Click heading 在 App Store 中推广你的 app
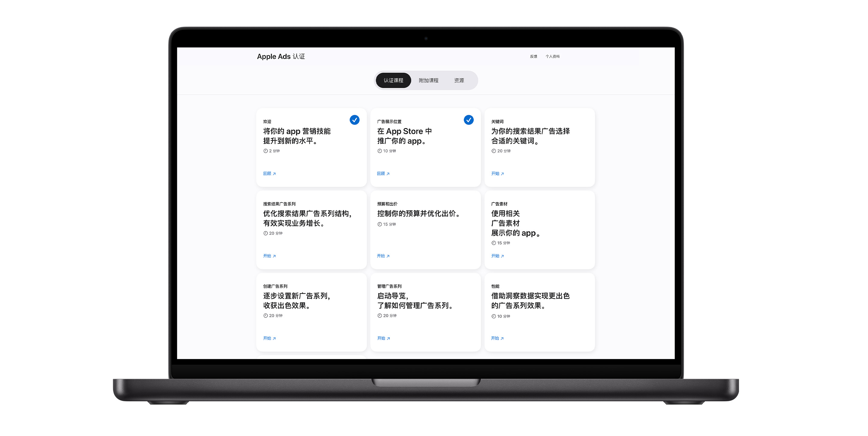868x436 pixels. point(404,136)
